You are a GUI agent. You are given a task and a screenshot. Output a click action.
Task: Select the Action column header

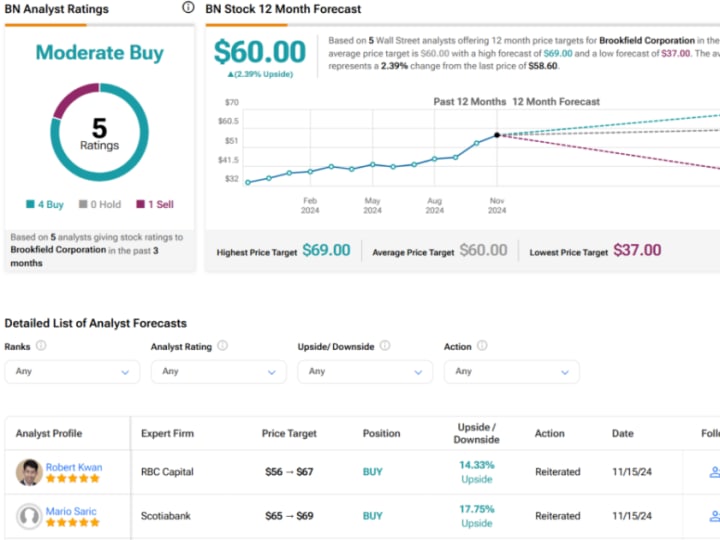pos(549,433)
